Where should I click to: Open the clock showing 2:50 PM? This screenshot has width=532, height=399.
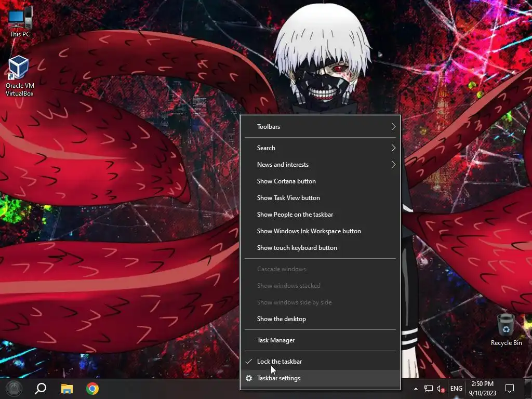(483, 389)
